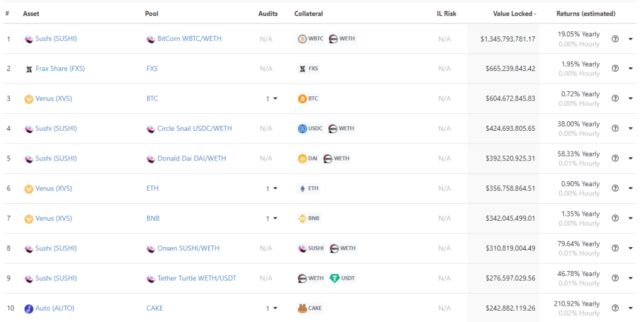This screenshot has width=644, height=322.
Task: Open the Frax Share (FXS) asset link
Action: click(x=60, y=69)
